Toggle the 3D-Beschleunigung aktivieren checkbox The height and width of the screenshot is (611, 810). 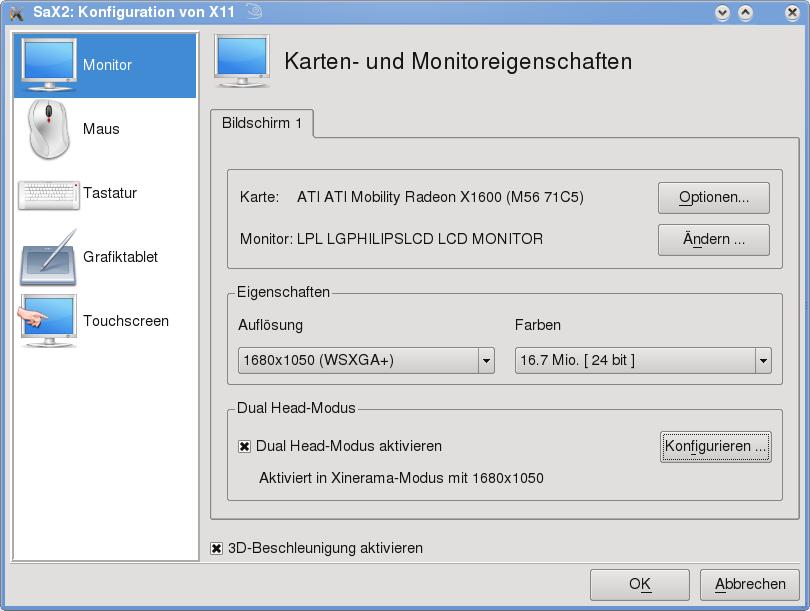[216, 548]
